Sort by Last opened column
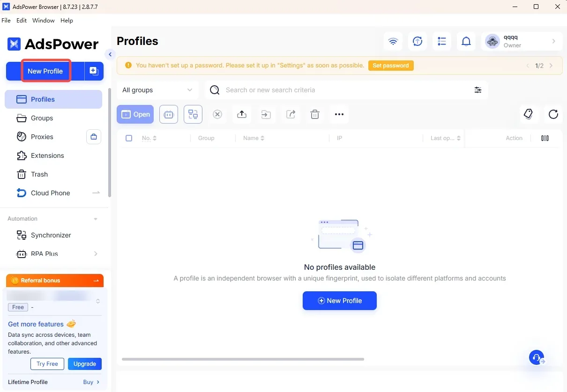The height and width of the screenshot is (392, 567). [446, 138]
